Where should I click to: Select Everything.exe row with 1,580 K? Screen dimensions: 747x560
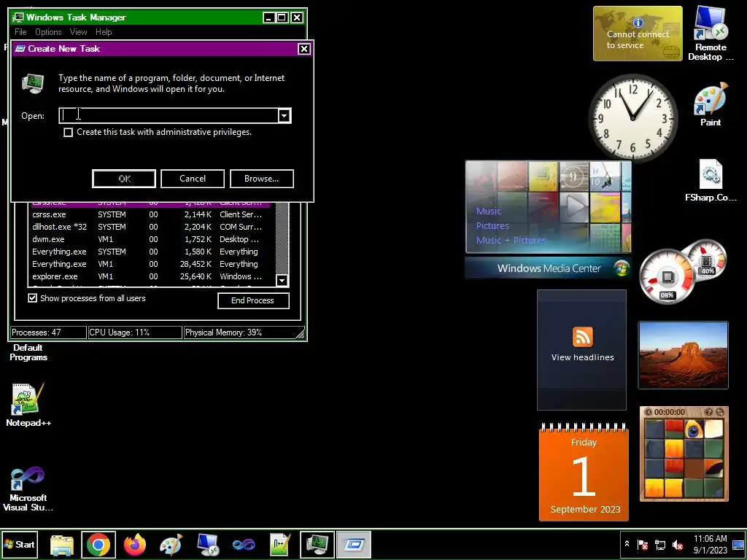click(152, 252)
